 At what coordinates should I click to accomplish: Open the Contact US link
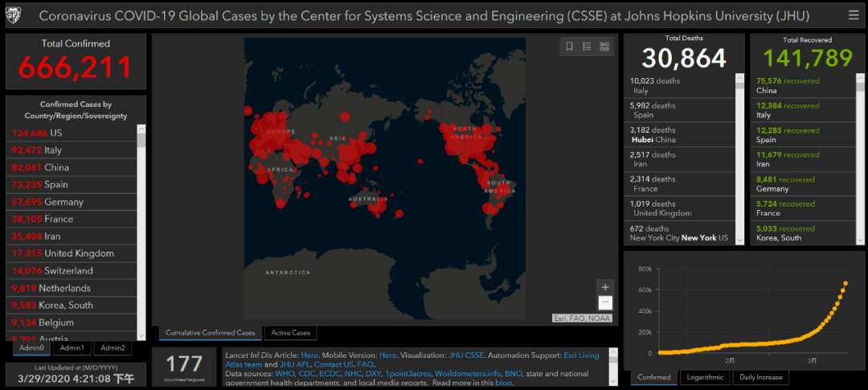[334, 364]
